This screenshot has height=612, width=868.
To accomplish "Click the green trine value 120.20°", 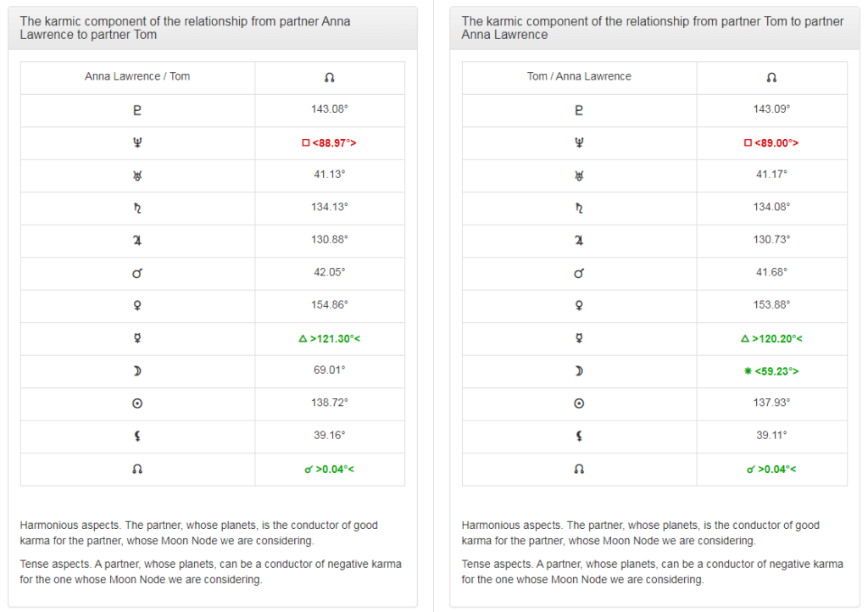I will 771,338.
